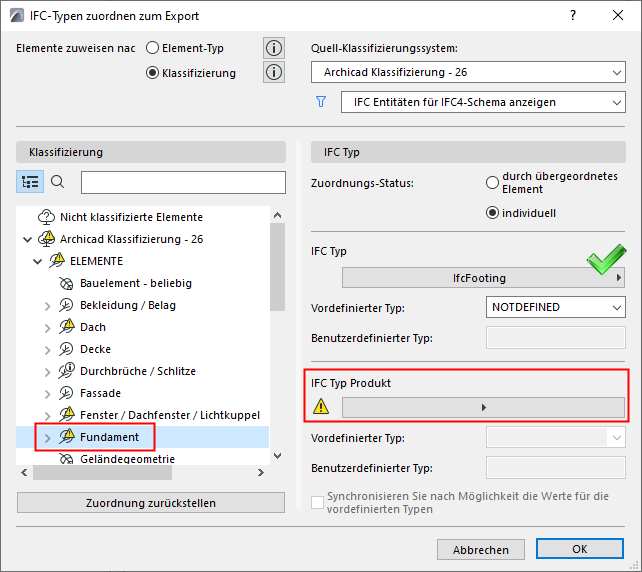Focus the classification search field
642x572 pixels.
point(183,182)
